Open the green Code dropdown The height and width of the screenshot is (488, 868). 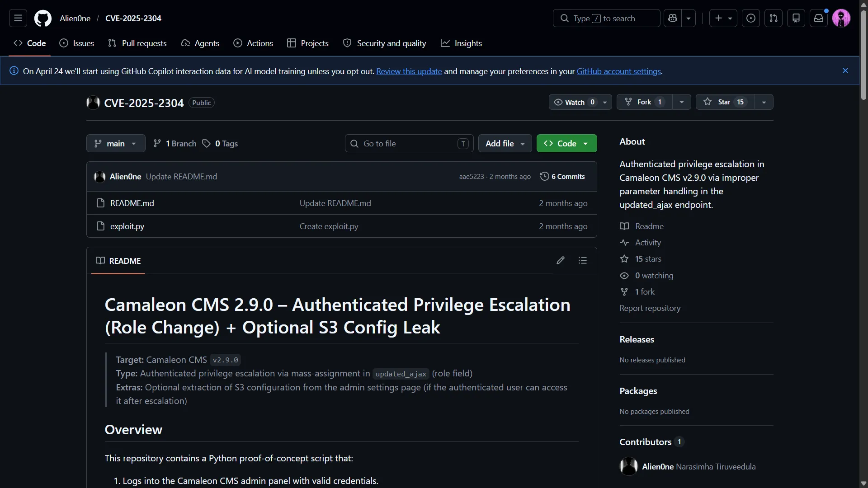[566, 143]
